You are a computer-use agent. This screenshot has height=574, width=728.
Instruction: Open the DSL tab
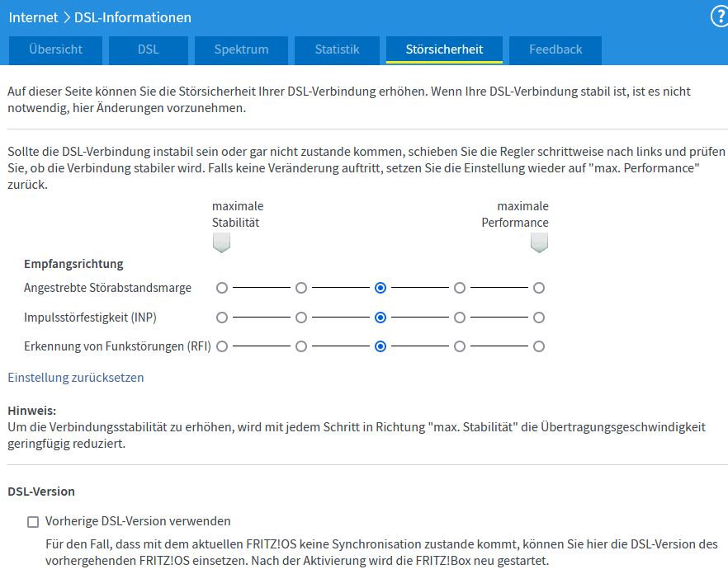pyautogui.click(x=149, y=49)
